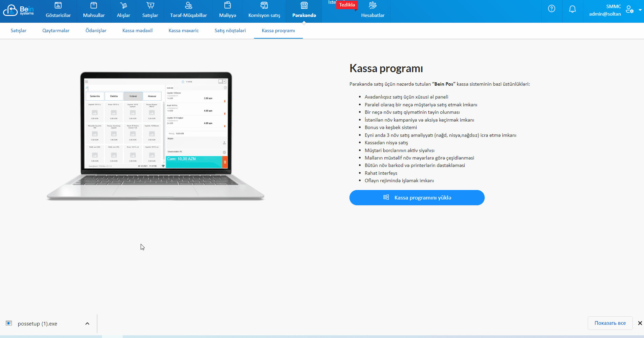
Task: Switch to the Satış nöqtələri tab
Action: pos(230,30)
